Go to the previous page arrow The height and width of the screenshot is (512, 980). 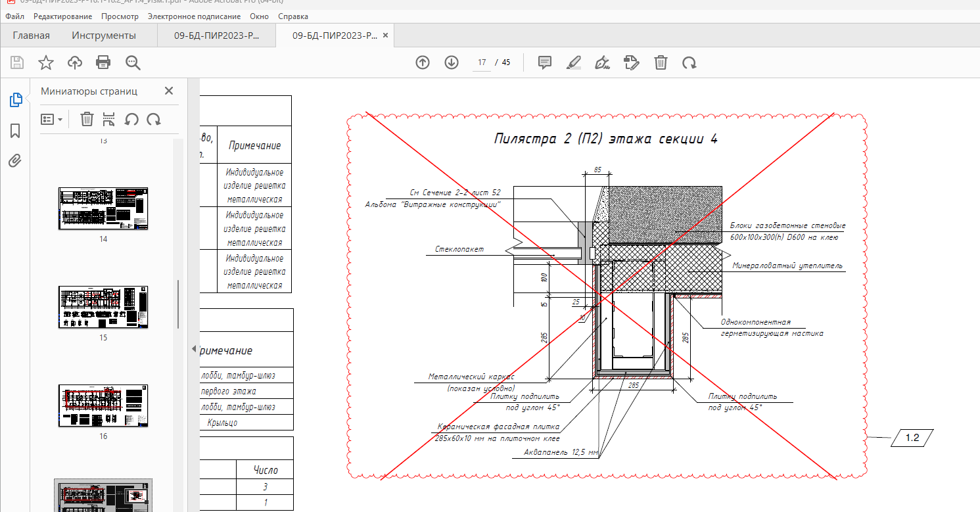423,62
